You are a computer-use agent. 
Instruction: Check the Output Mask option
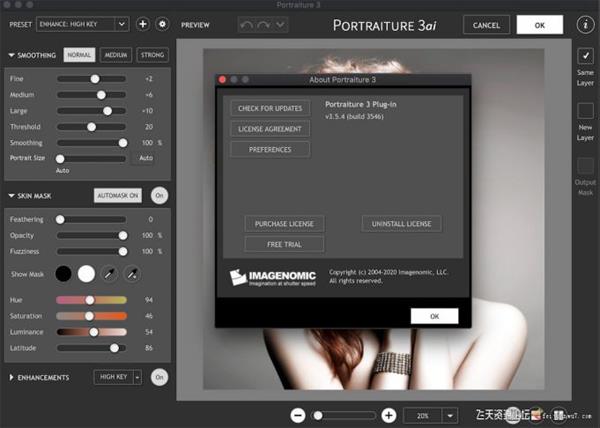585,166
